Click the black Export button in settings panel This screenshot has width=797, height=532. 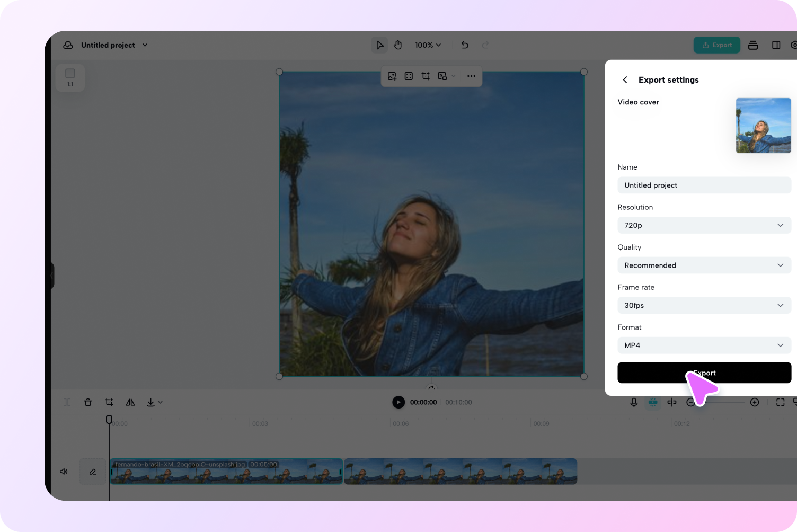704,373
